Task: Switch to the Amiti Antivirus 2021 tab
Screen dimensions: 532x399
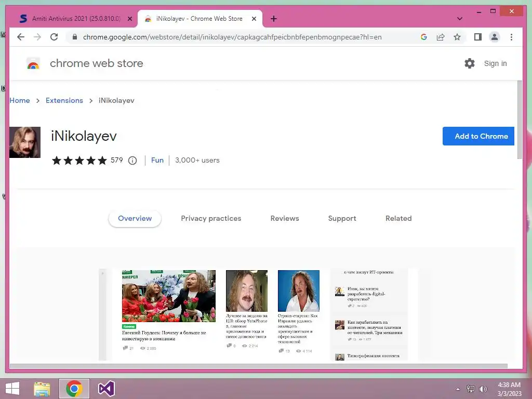Action: (76, 19)
